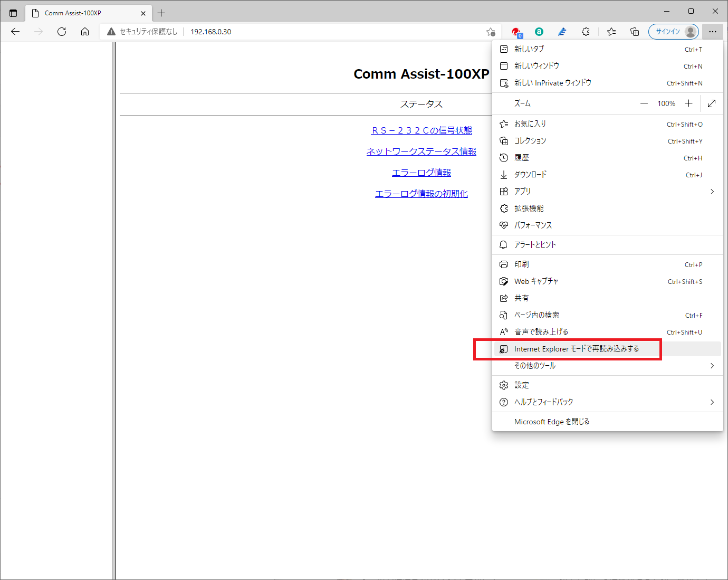Open the blue pen extension icon

click(x=562, y=32)
